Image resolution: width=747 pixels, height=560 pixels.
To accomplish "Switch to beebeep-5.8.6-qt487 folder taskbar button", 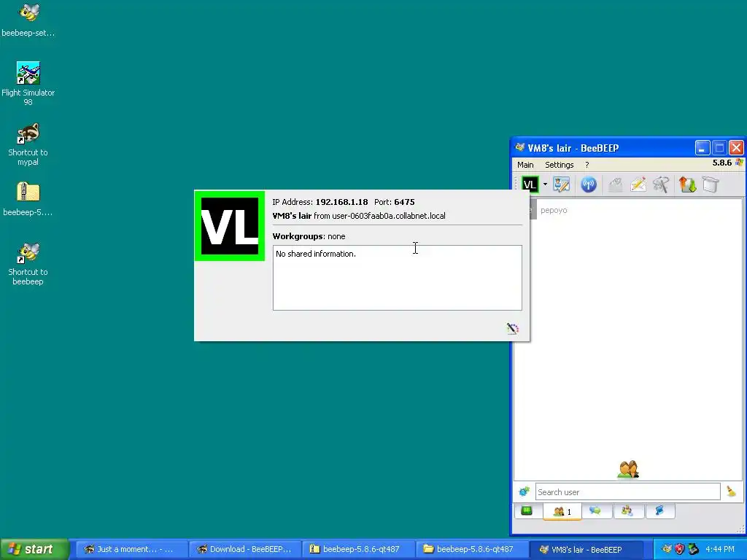I will (x=472, y=549).
